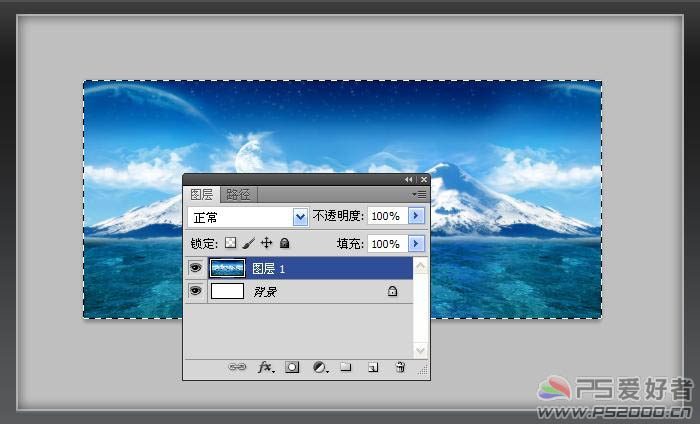
Task: Create a new layer group
Action: tap(346, 367)
